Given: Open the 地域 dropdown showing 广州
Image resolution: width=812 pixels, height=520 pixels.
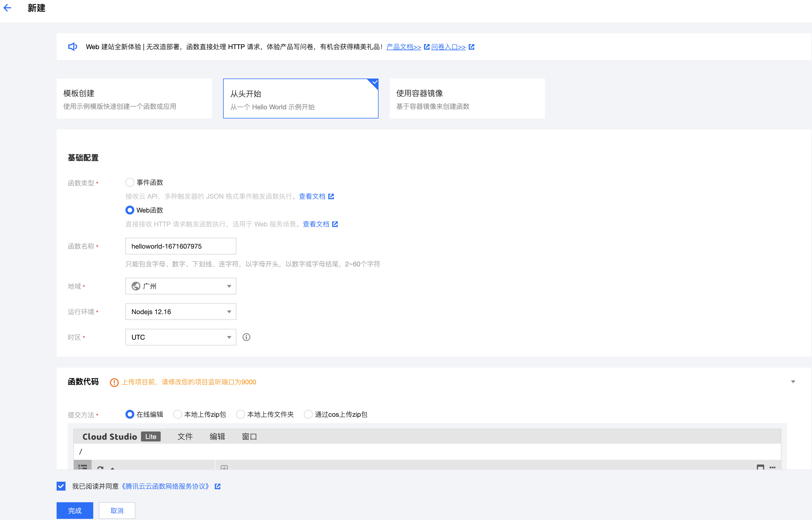Looking at the screenshot, I should coord(181,286).
